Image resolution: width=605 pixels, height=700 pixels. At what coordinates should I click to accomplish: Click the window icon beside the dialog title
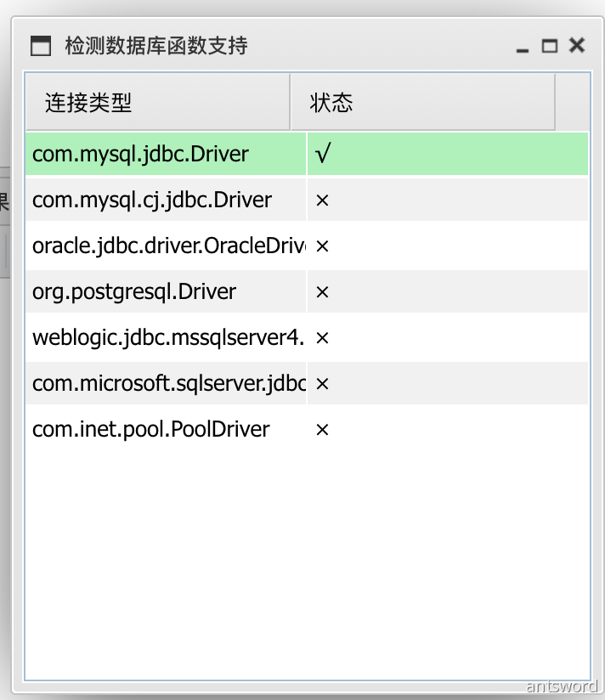tap(41, 46)
